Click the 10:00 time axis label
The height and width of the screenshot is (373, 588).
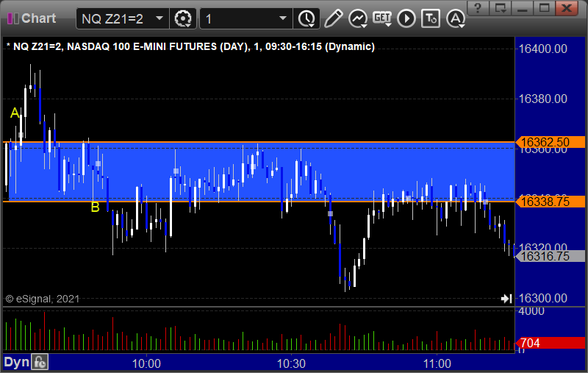[x=146, y=363]
